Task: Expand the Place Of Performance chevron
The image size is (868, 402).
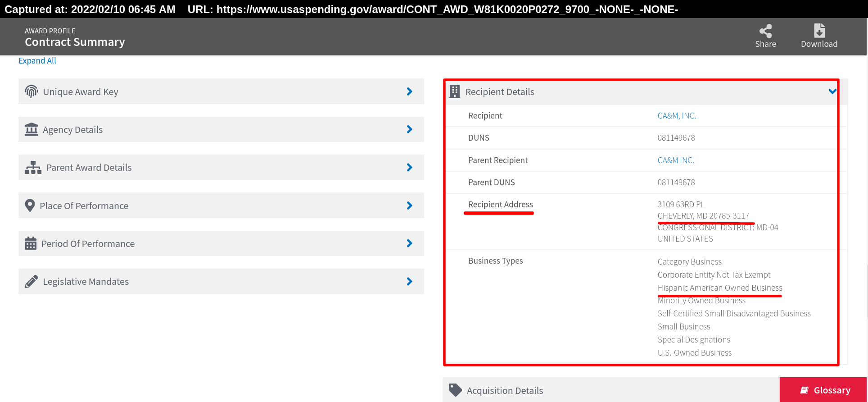Action: coord(409,206)
